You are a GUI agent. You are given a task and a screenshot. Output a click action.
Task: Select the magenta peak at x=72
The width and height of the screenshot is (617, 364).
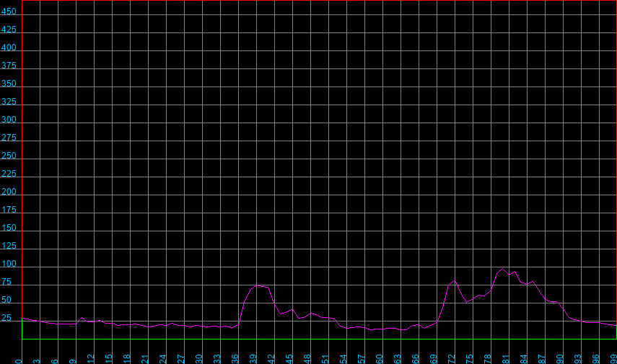pos(455,280)
